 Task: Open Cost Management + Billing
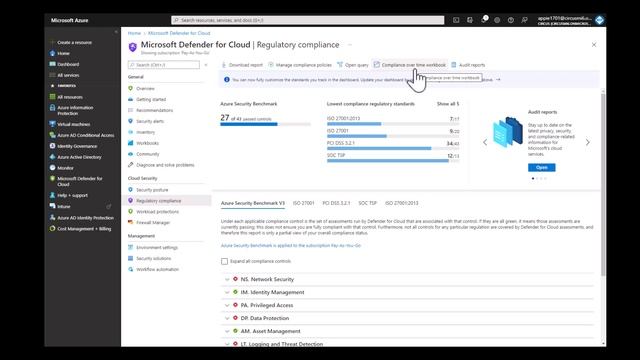tap(84, 229)
